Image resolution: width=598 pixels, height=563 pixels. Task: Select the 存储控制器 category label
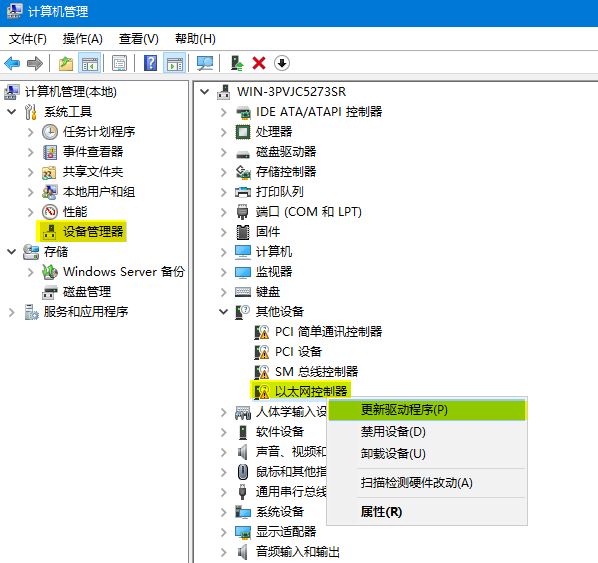[x=286, y=172]
